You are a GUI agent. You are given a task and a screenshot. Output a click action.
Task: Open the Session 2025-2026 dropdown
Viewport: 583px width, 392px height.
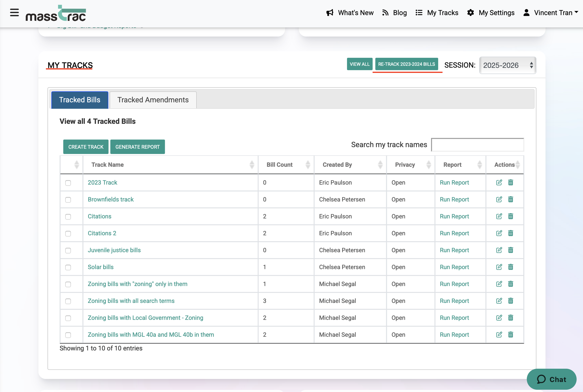click(x=507, y=65)
